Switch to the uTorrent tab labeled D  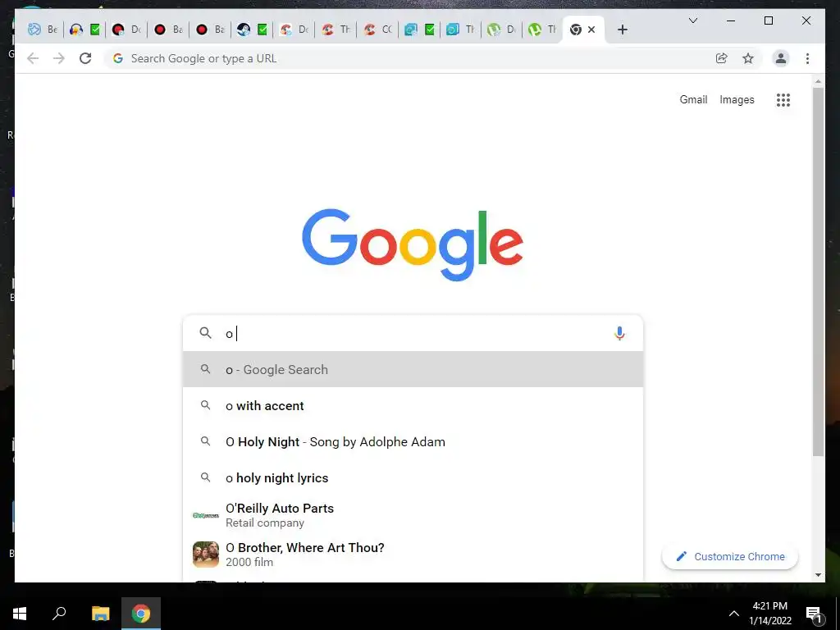[x=502, y=30]
